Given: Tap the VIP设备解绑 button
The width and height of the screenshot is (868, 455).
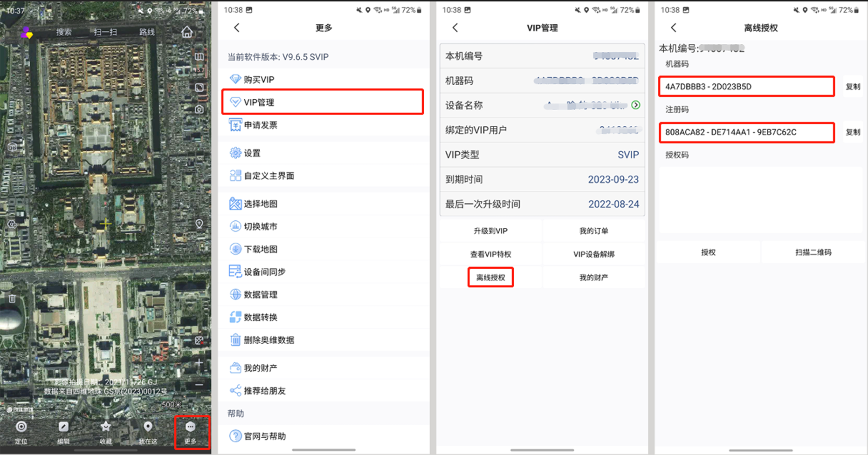Looking at the screenshot, I should (x=594, y=254).
